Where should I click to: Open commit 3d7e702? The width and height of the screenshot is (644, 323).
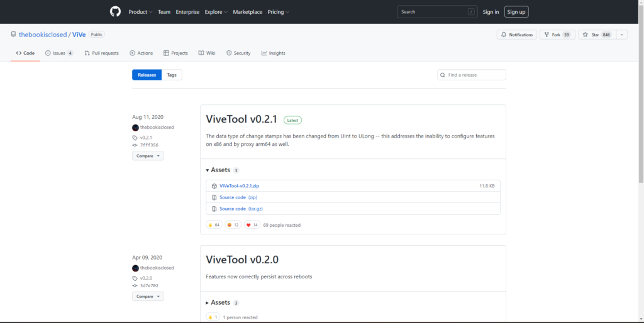pos(149,286)
